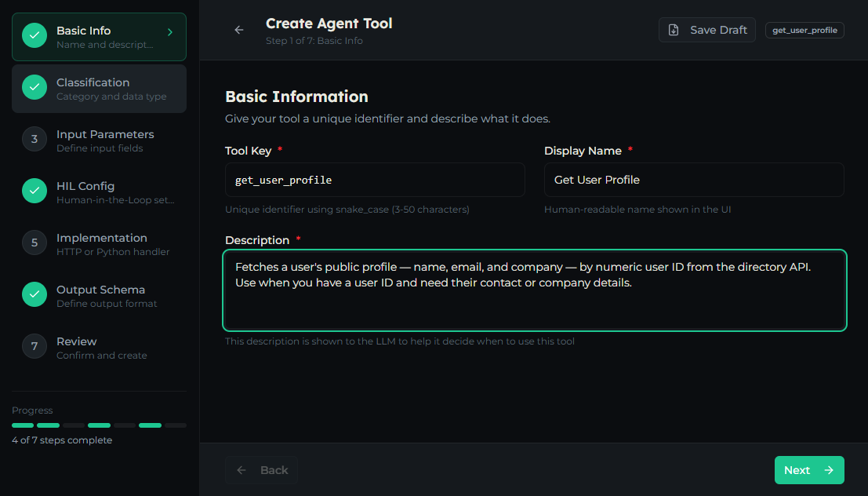This screenshot has width=868, height=496.
Task: Click the get_user_profile badge in header
Action: click(x=804, y=30)
